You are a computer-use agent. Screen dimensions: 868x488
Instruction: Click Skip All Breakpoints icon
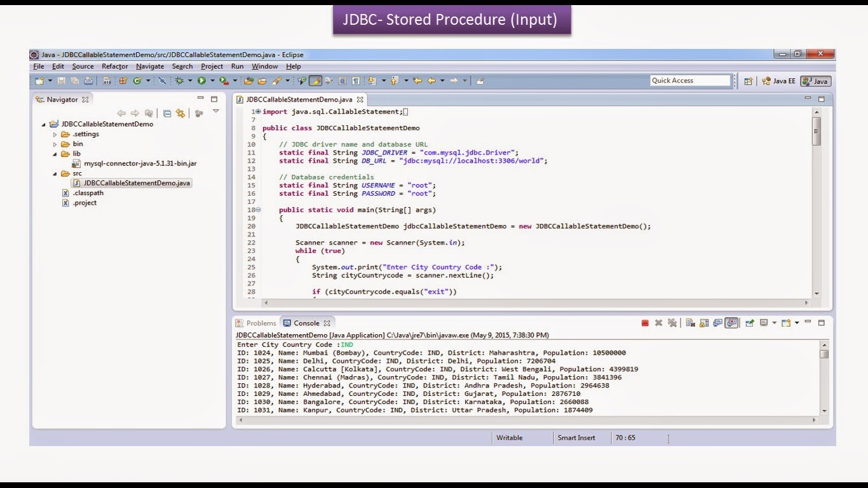coord(162,81)
